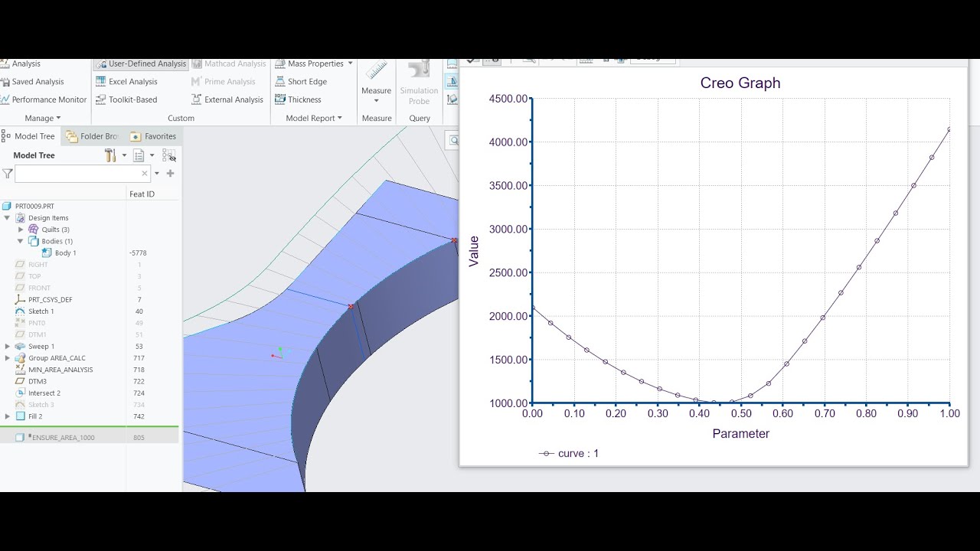
Task: Clear the Model Tree search field
Action: [x=145, y=174]
